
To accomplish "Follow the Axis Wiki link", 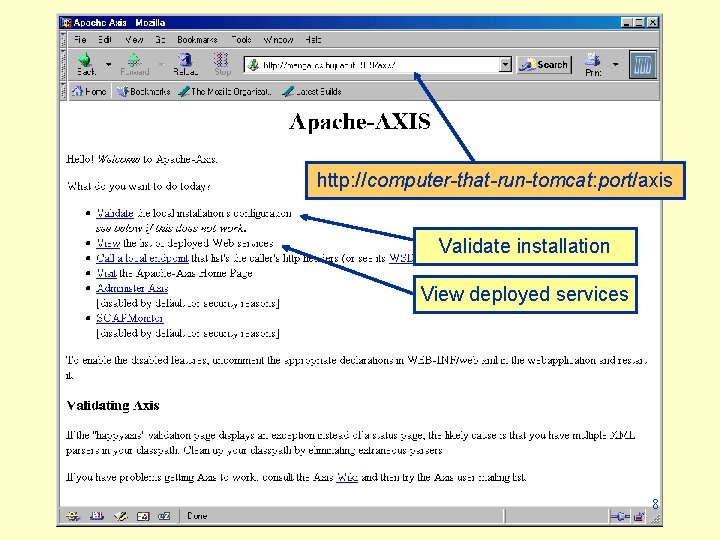I will 347,477.
